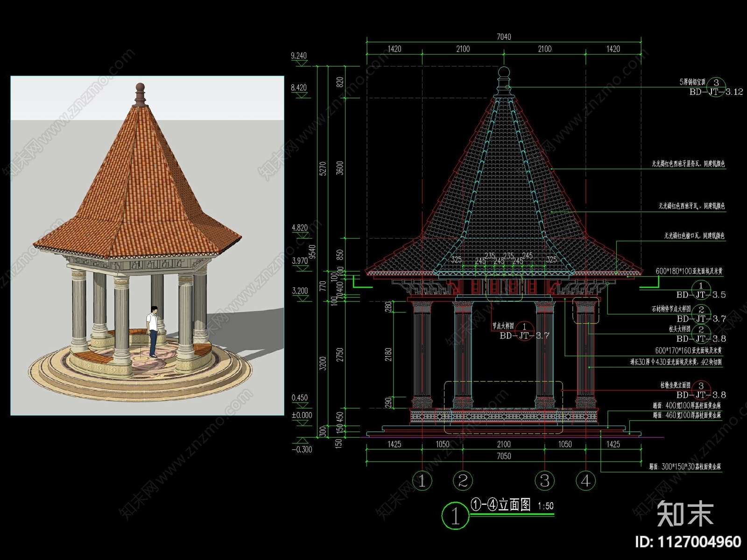Screen dimensions: 747x560
Task: Select the label 柱头大样图
Action: coord(679,329)
